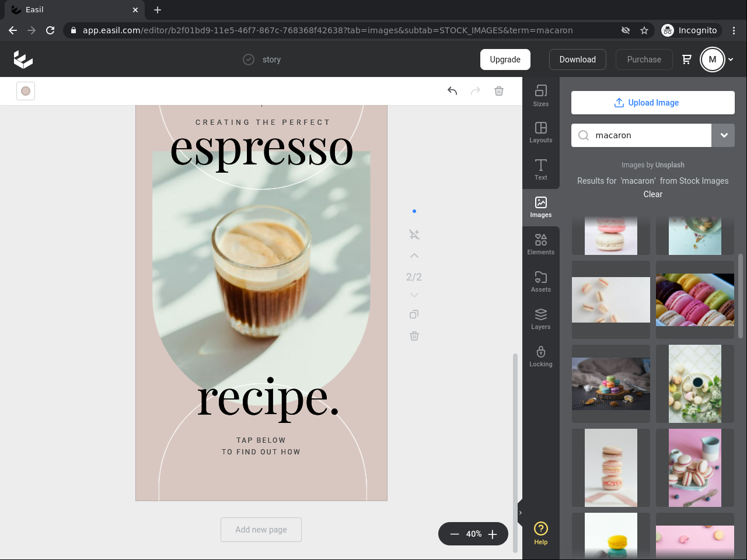Click the duplicate page icon

[x=414, y=314]
